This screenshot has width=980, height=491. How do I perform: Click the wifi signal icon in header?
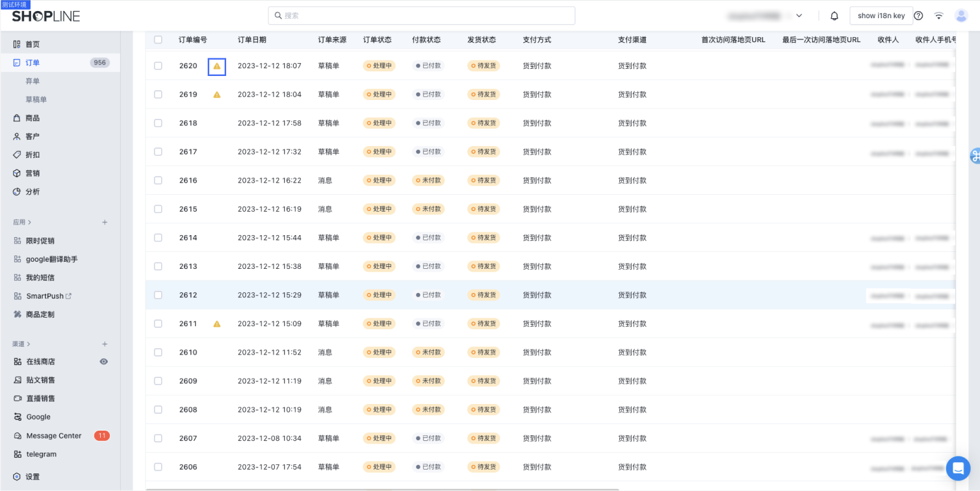939,16
